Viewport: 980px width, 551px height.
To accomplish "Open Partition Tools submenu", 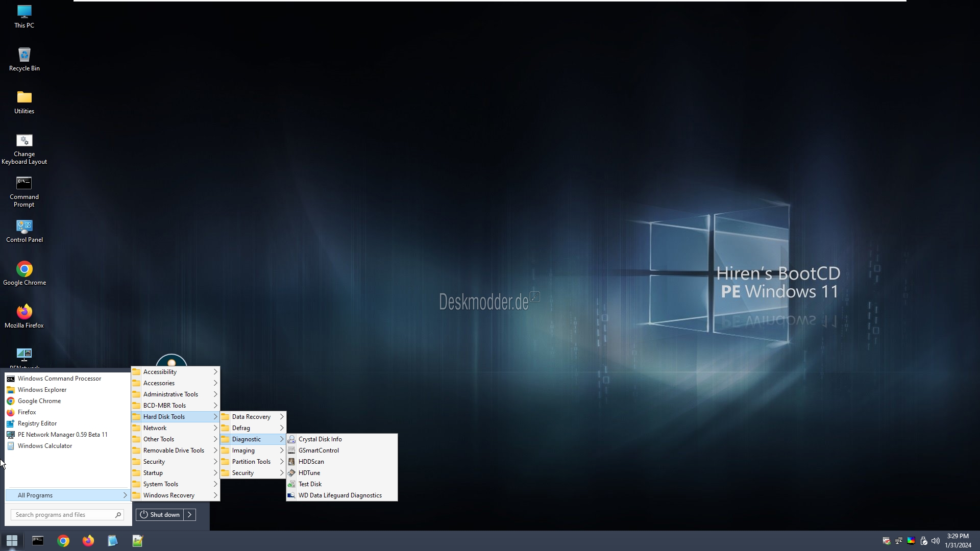I will pyautogui.click(x=253, y=462).
